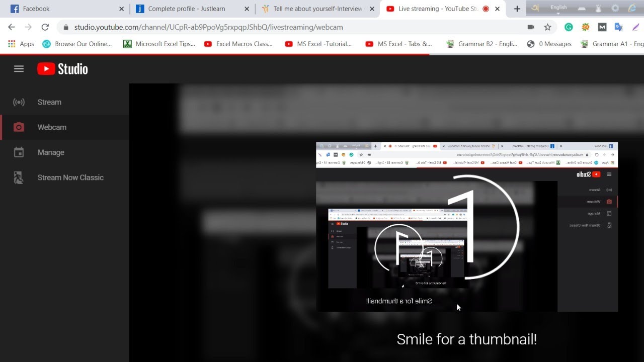The image size is (644, 362).
Task: Click the webcam preview with countdown
Action: click(467, 227)
